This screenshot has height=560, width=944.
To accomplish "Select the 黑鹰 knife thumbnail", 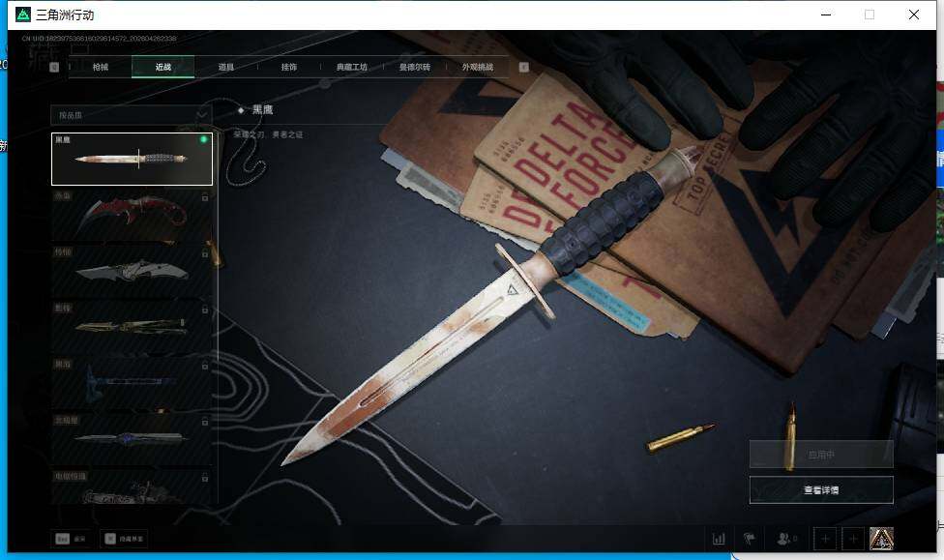I will point(132,159).
